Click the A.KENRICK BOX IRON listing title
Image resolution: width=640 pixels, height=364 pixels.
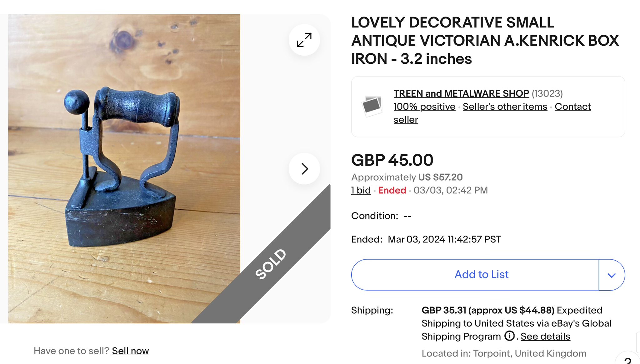485,41
